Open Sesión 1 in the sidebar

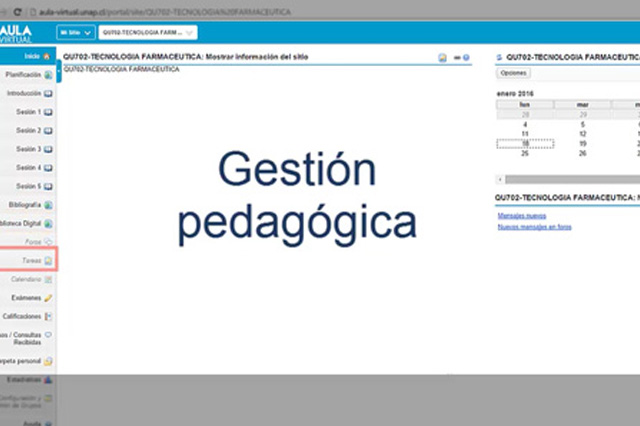pyautogui.click(x=48, y=112)
